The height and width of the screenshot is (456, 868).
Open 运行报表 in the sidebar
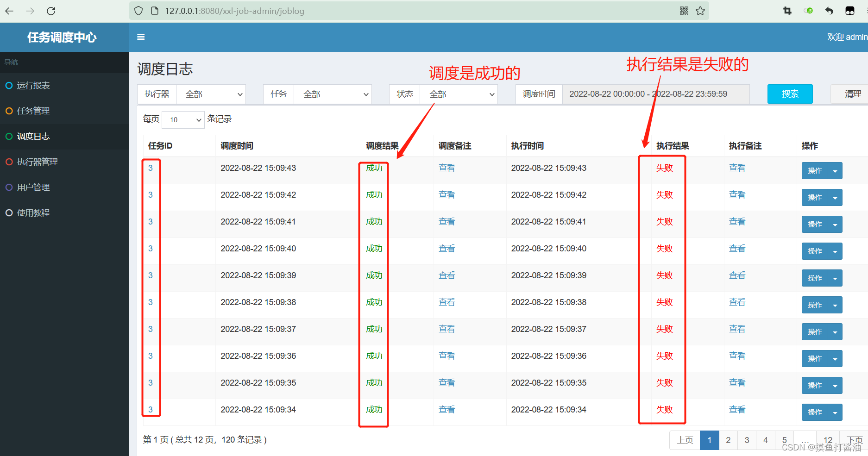tap(64, 86)
